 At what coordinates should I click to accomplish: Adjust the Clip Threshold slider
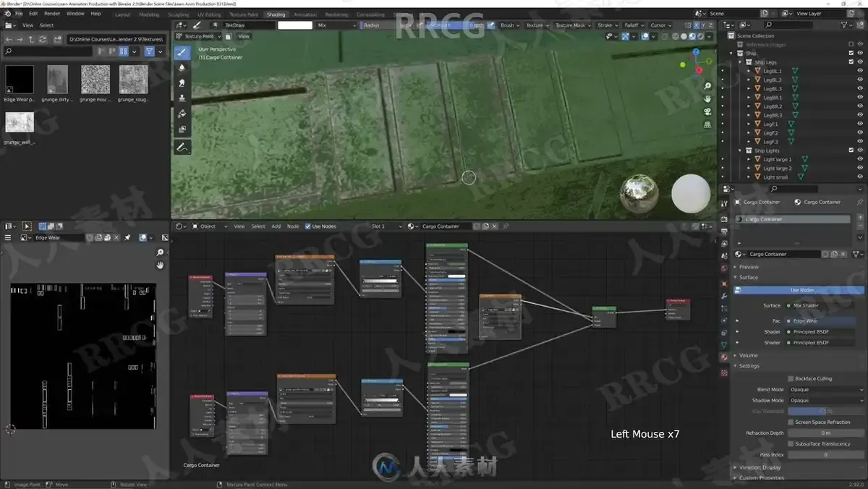[826, 411]
